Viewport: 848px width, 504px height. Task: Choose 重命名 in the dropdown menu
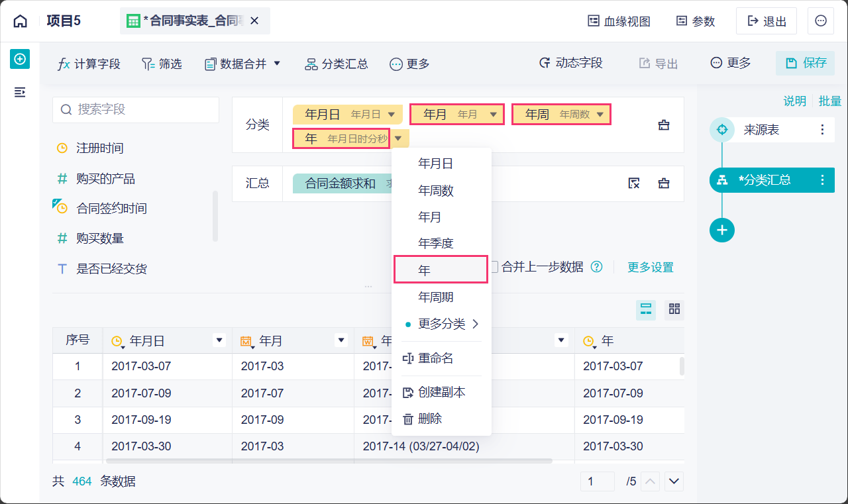(x=436, y=358)
